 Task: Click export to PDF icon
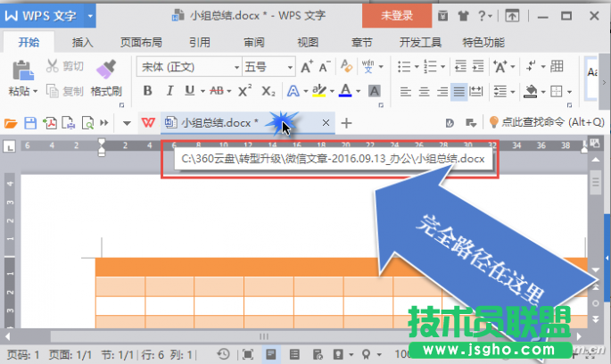coord(49,123)
